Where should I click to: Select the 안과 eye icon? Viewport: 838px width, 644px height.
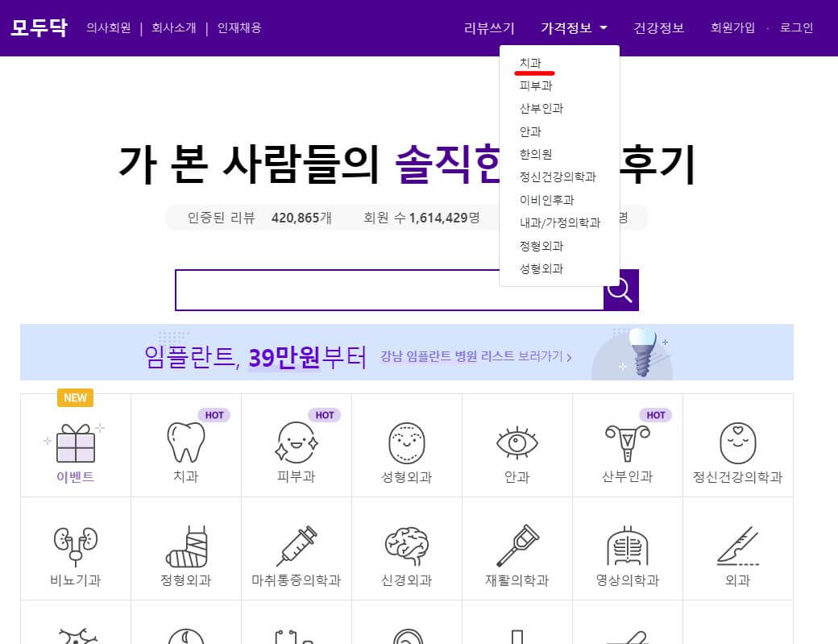[517, 442]
